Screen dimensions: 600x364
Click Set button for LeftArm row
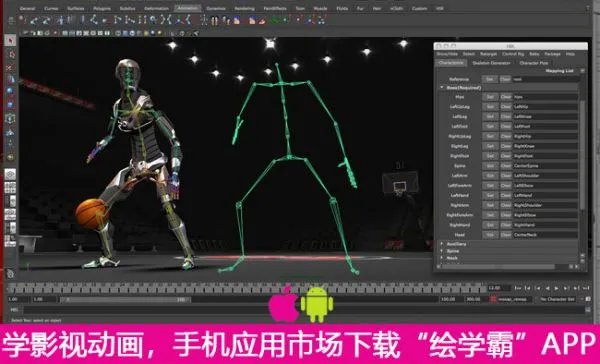coord(490,176)
